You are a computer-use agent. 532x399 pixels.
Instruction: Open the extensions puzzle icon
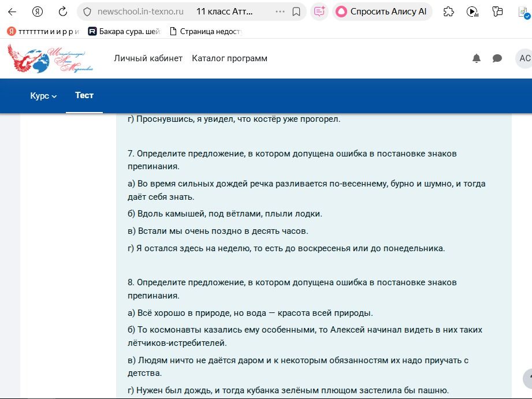449,12
